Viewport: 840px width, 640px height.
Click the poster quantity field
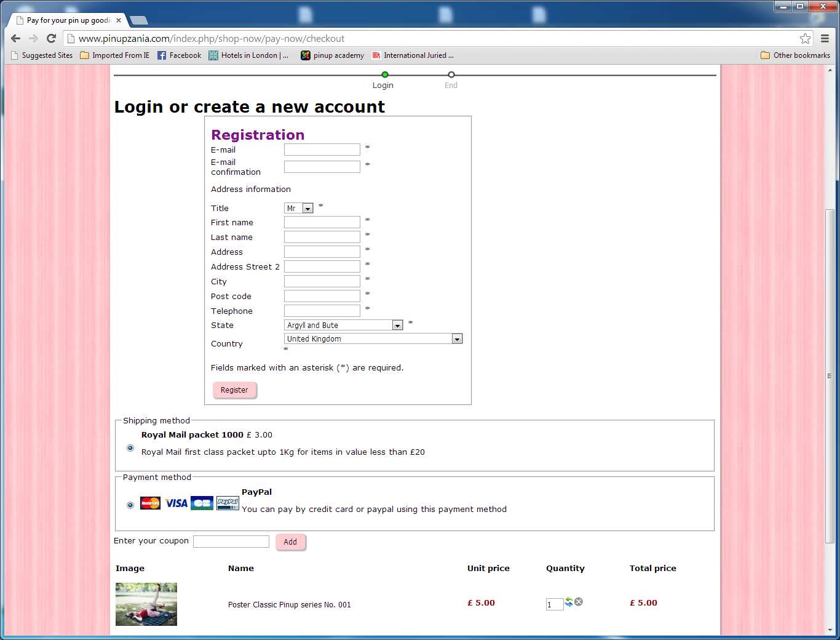[x=554, y=604]
